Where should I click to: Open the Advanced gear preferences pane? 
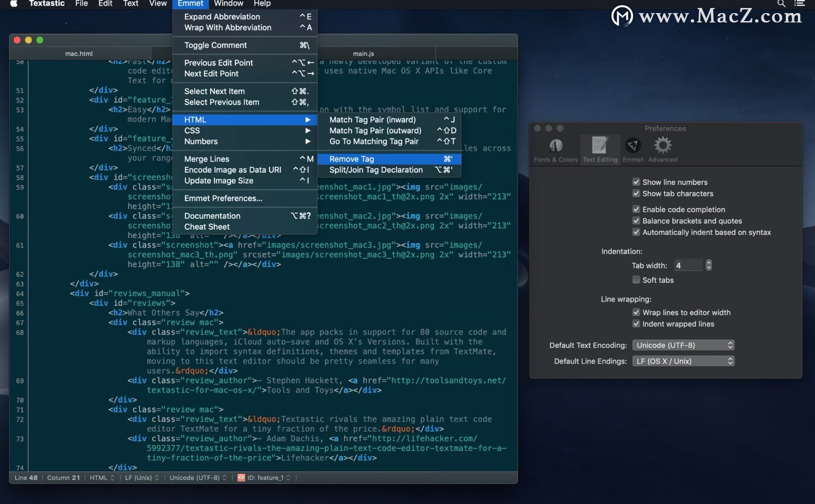(663, 150)
